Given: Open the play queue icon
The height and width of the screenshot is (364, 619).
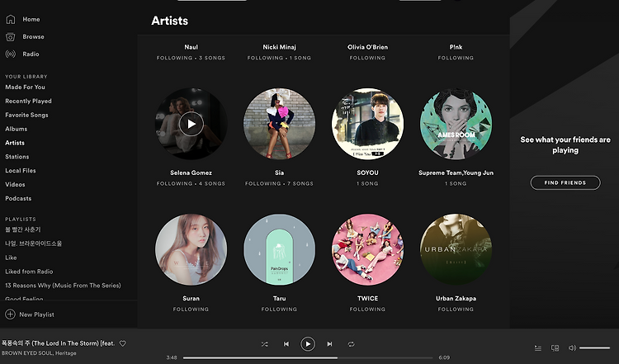Looking at the screenshot, I should pyautogui.click(x=537, y=348).
